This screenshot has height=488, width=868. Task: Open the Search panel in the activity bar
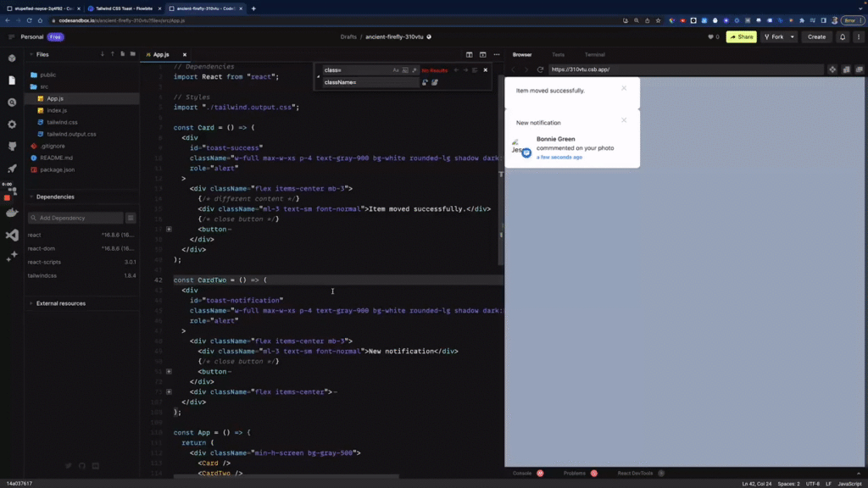(x=11, y=104)
